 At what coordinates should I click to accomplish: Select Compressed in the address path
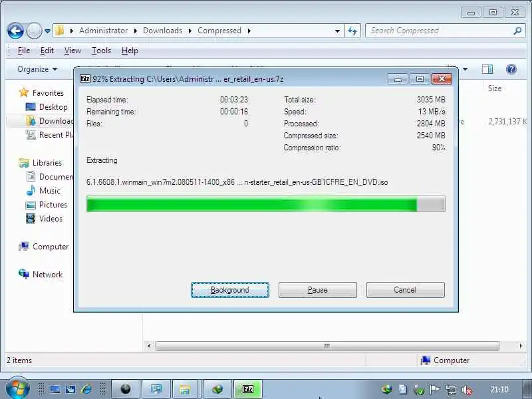tap(219, 31)
